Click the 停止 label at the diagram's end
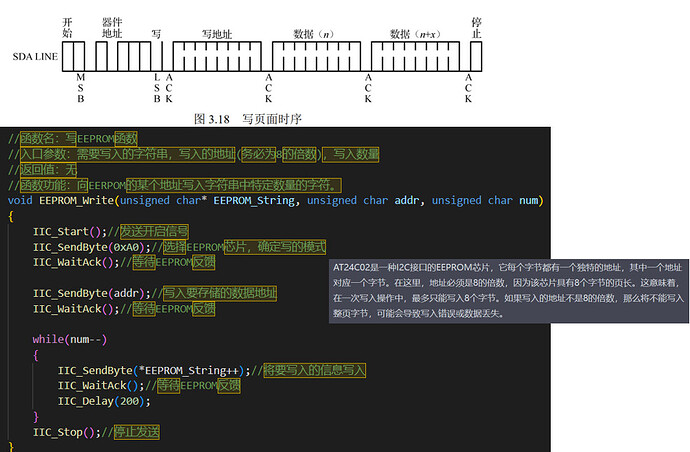Image resolution: width=690 pixels, height=452 pixels. 476,28
